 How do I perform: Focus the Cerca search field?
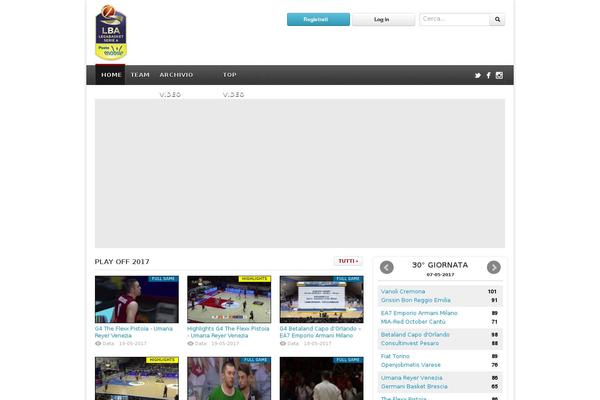(x=454, y=20)
